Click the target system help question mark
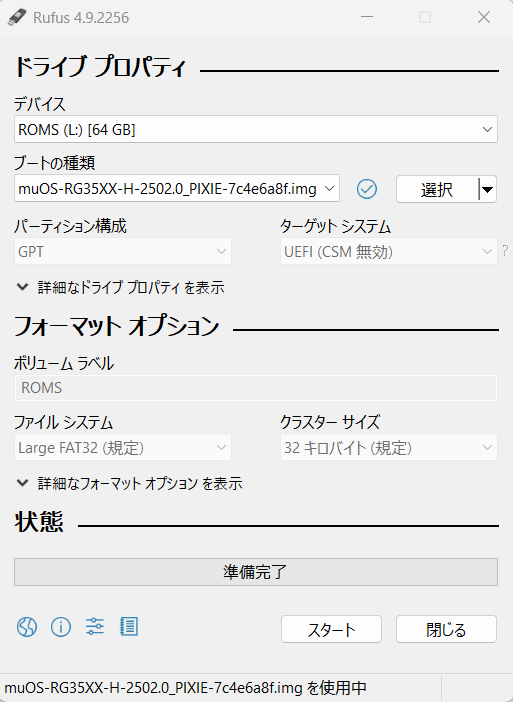The image size is (513, 702). 505,251
